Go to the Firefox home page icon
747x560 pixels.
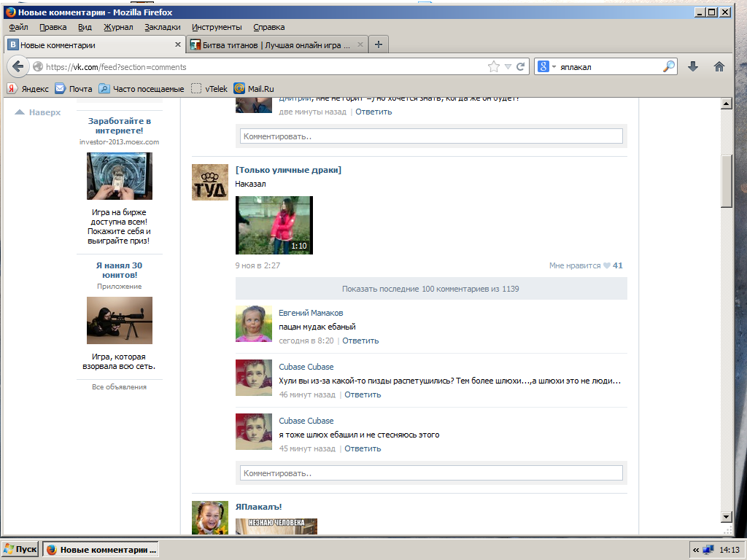(719, 66)
